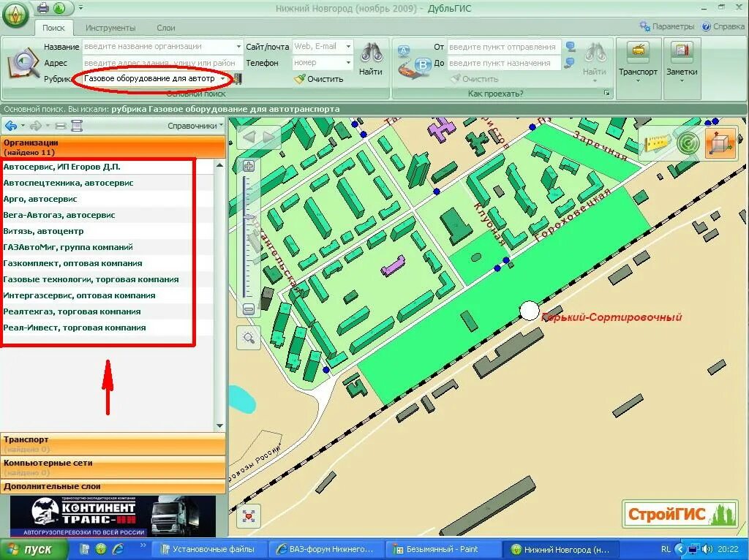
Task: Click the printer icon in quick access toolbar
Action: (x=42, y=8)
